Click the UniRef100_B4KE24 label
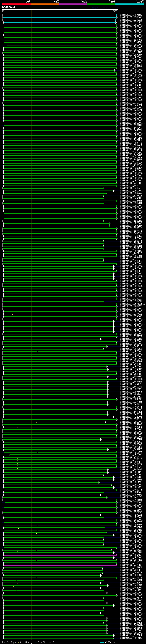 [131, 105]
